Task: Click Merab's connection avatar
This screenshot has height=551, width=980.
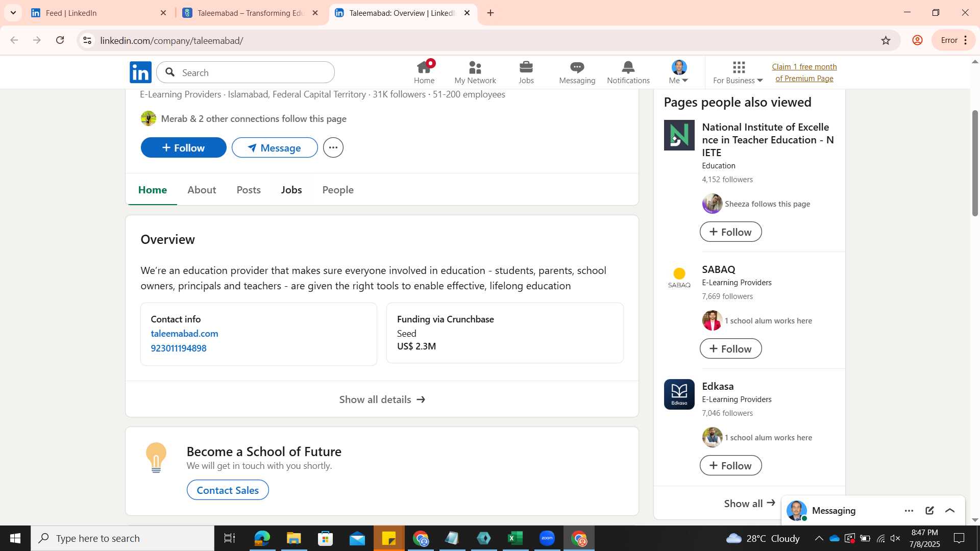Action: pyautogui.click(x=149, y=118)
